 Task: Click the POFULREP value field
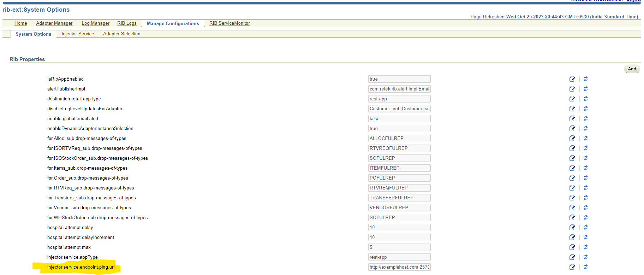coord(399,178)
